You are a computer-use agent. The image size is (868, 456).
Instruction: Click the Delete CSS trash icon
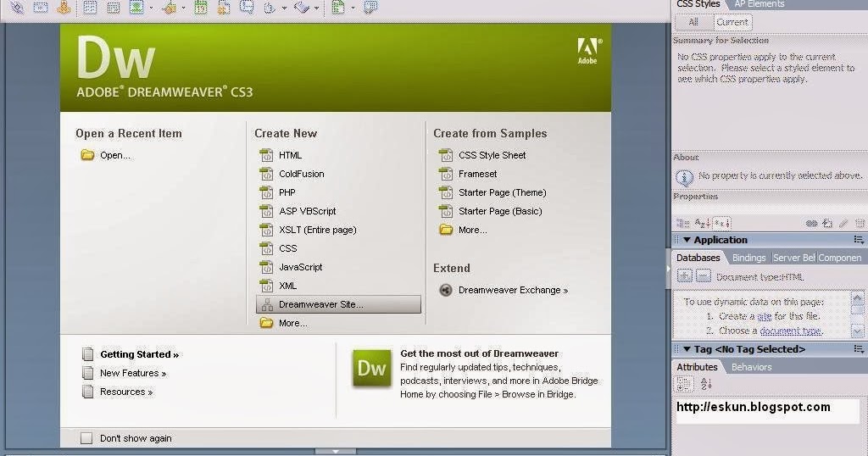(860, 223)
